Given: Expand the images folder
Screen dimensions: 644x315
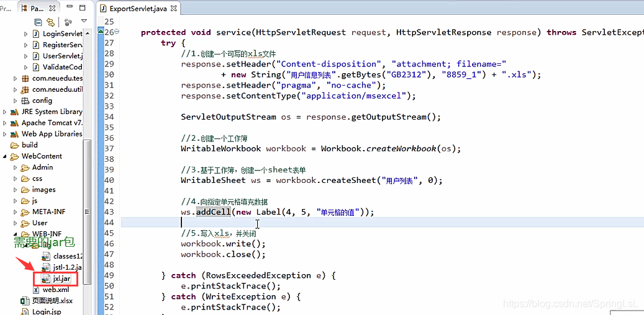Looking at the screenshot, I should [x=15, y=190].
